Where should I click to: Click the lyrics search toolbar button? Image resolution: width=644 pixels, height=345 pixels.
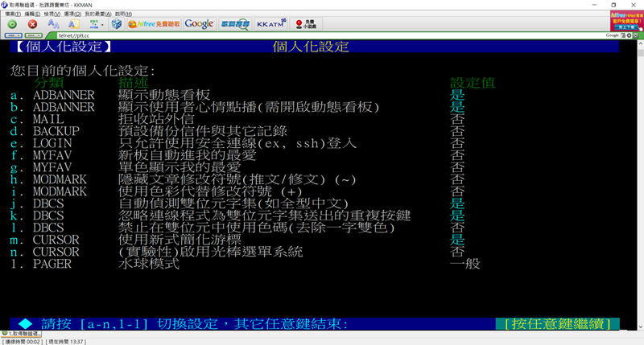click(x=235, y=24)
